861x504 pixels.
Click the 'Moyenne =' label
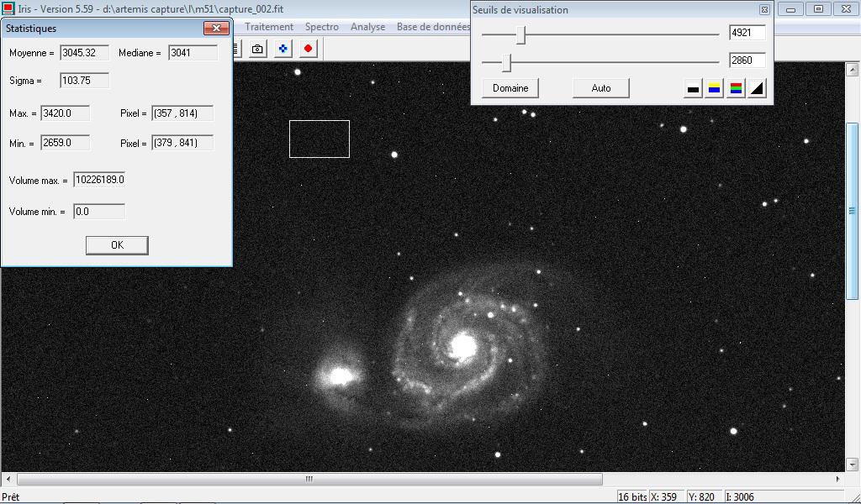(x=31, y=53)
